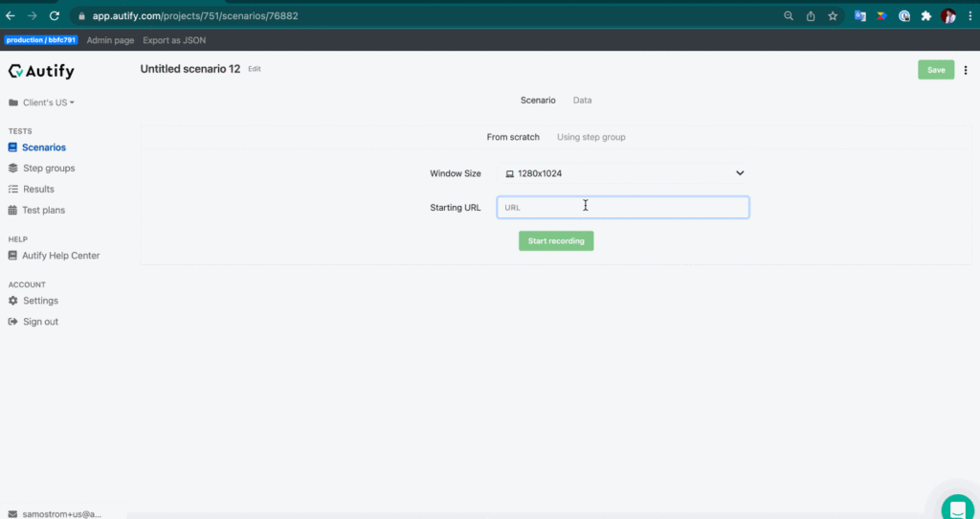The width and height of the screenshot is (980, 519).
Task: Select the Using step group tab
Action: point(590,137)
